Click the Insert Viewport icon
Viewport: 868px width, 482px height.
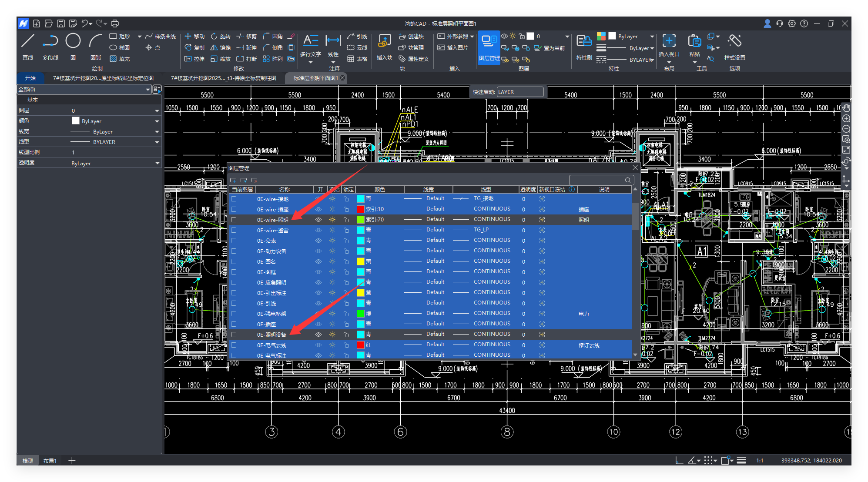[668, 41]
